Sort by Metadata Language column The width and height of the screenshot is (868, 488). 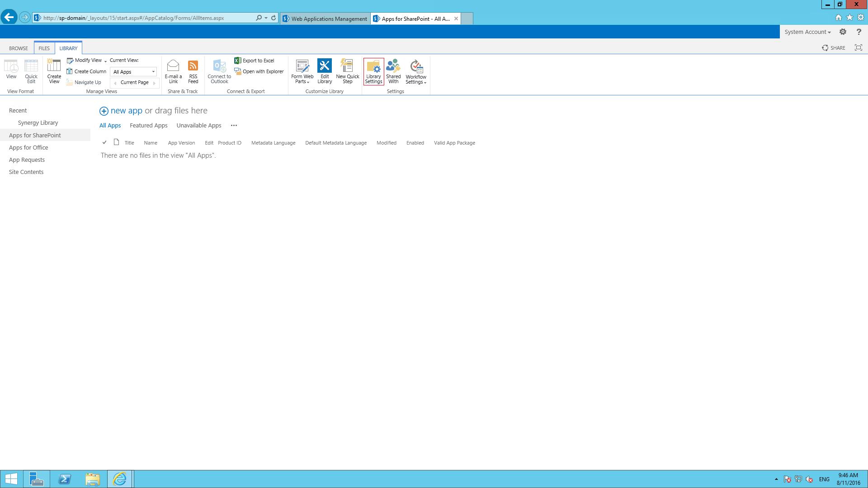[x=273, y=143]
